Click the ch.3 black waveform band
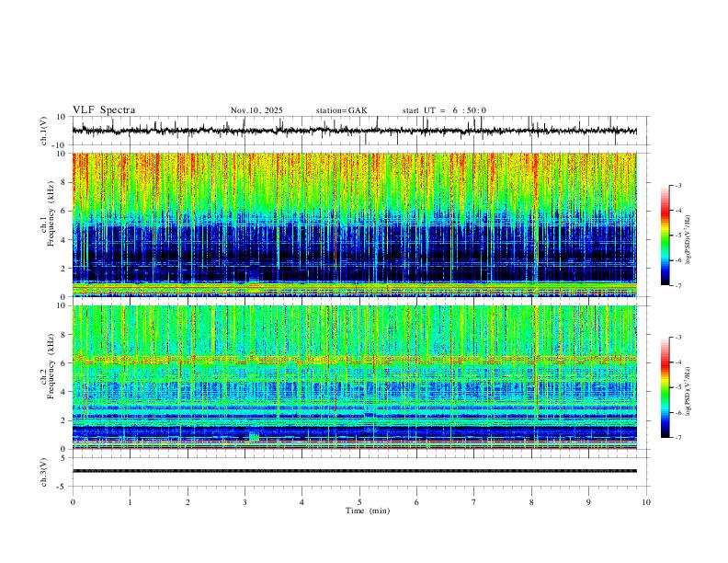This screenshot has height=563, width=728. point(354,471)
